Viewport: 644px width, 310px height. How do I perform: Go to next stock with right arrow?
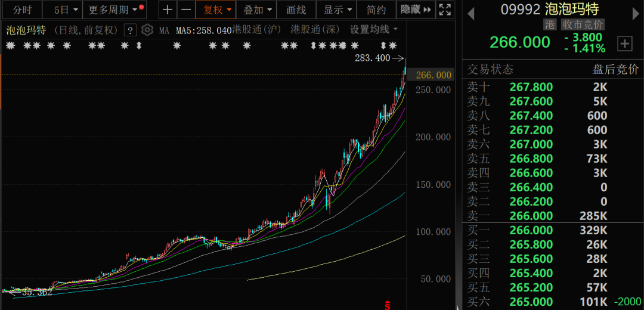tap(635, 12)
